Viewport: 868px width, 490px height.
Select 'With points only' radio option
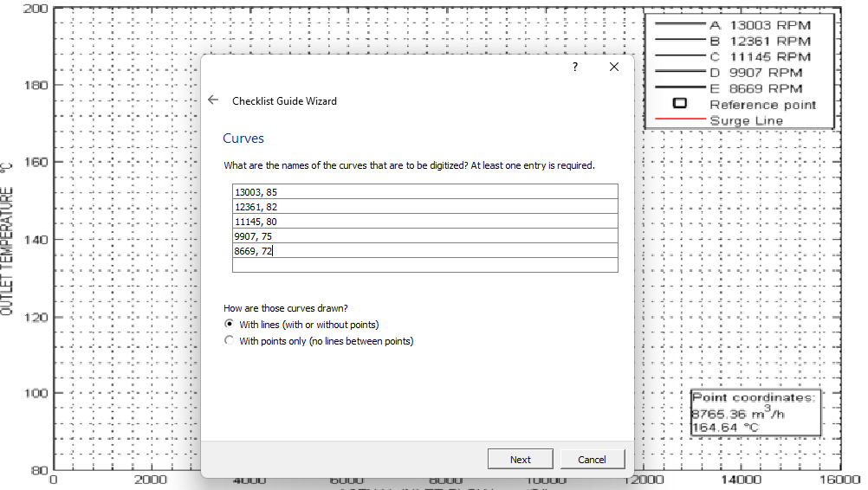point(230,341)
